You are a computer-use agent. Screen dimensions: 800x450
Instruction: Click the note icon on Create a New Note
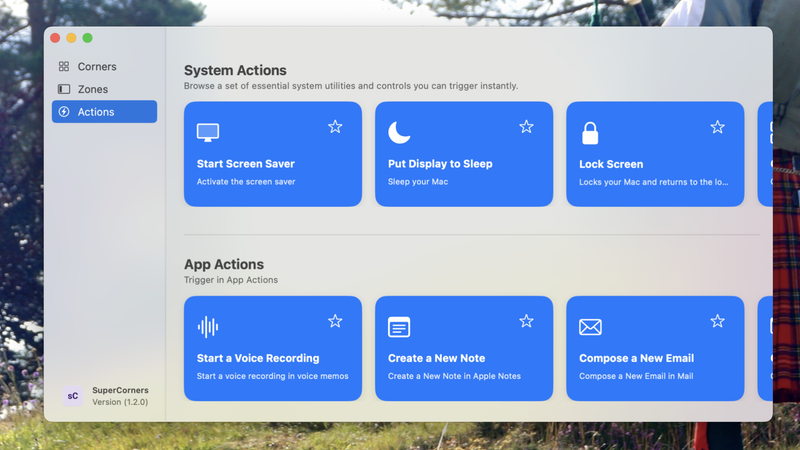[399, 327]
